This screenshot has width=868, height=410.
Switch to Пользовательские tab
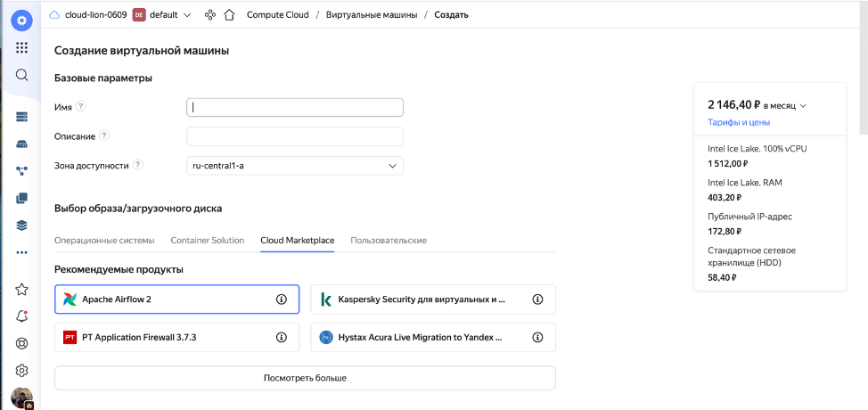click(389, 241)
